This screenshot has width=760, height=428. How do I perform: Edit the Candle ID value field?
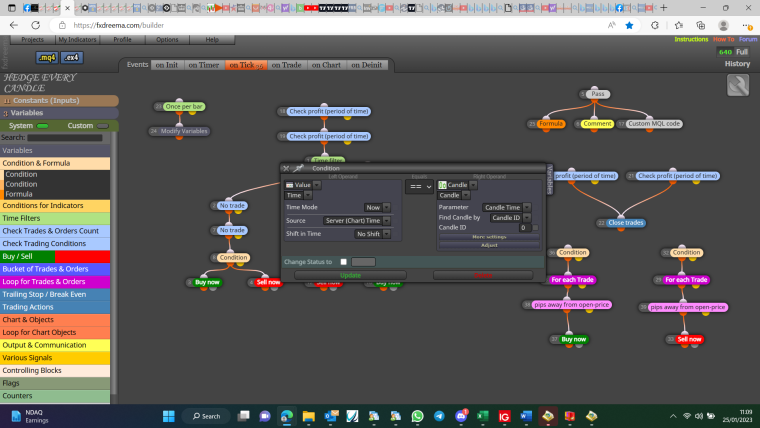tap(523, 227)
